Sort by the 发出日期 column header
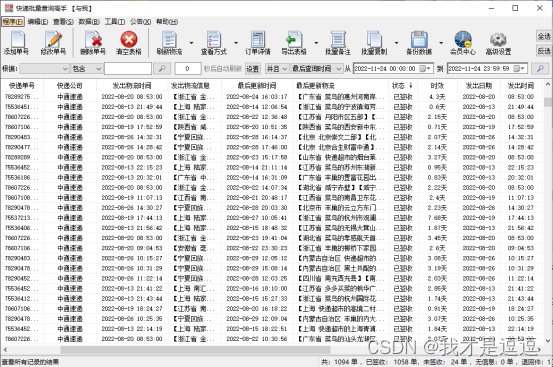This screenshot has height=367, width=553. click(479, 85)
